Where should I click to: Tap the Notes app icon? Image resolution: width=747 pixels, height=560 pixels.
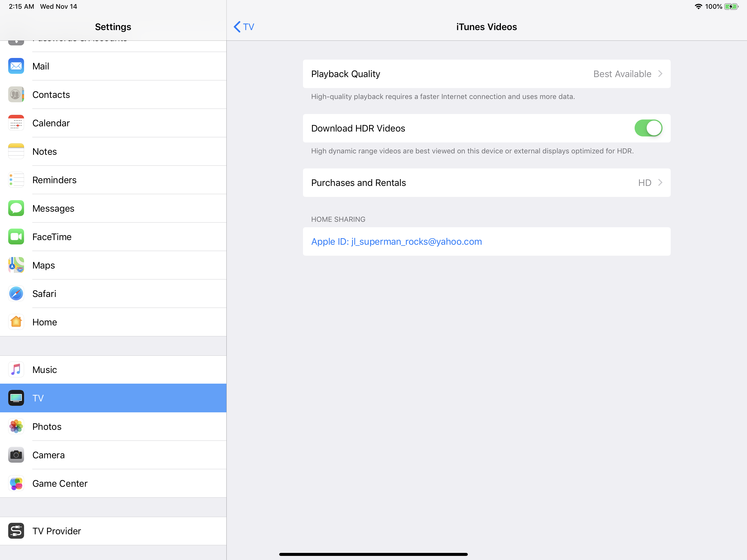point(16,151)
